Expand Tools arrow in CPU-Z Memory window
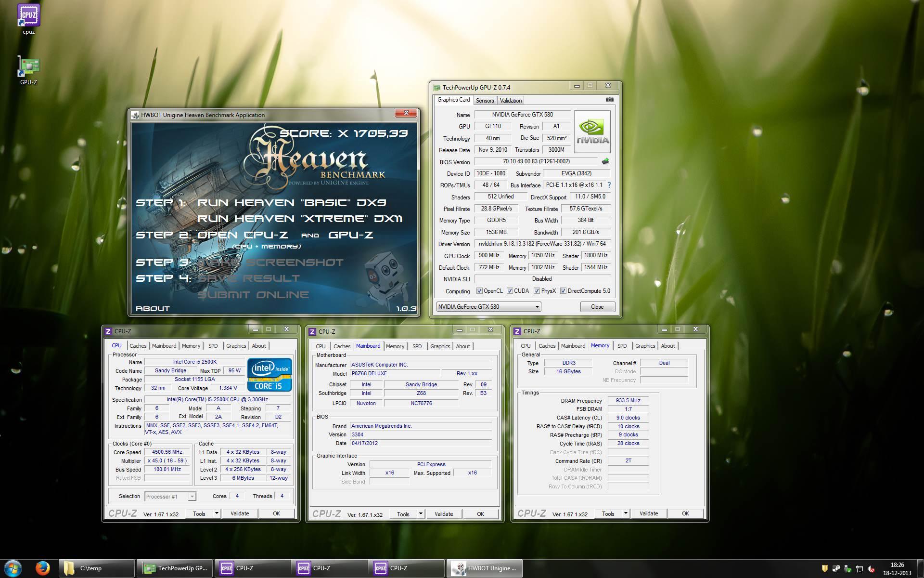924x578 pixels. [626, 513]
